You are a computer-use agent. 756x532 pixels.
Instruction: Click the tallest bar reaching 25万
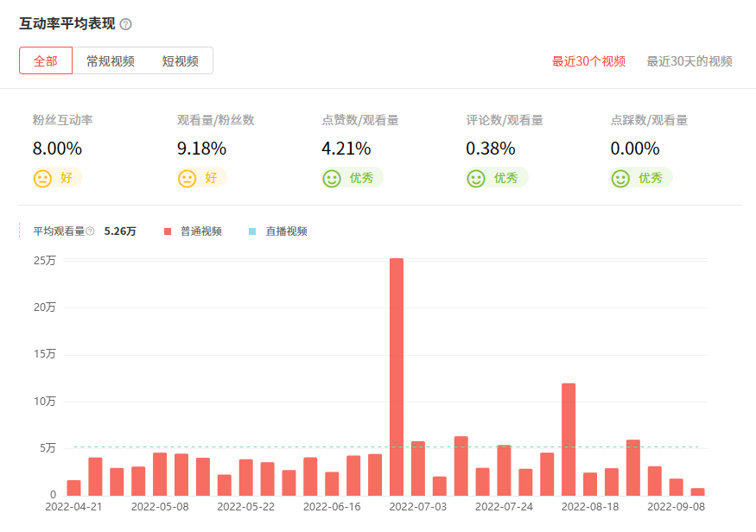(x=397, y=377)
